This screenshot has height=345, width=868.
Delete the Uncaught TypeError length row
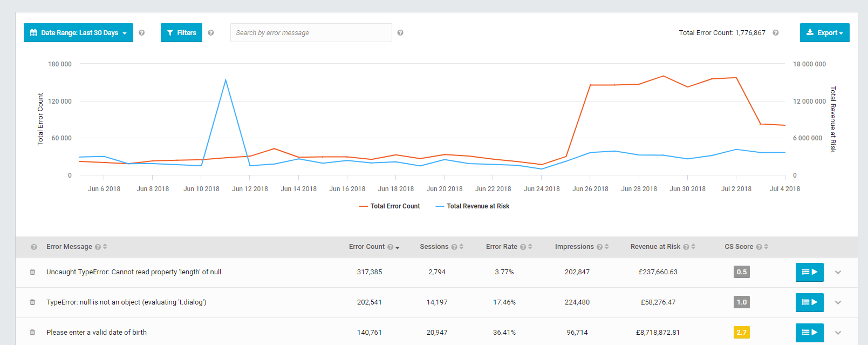(x=32, y=272)
